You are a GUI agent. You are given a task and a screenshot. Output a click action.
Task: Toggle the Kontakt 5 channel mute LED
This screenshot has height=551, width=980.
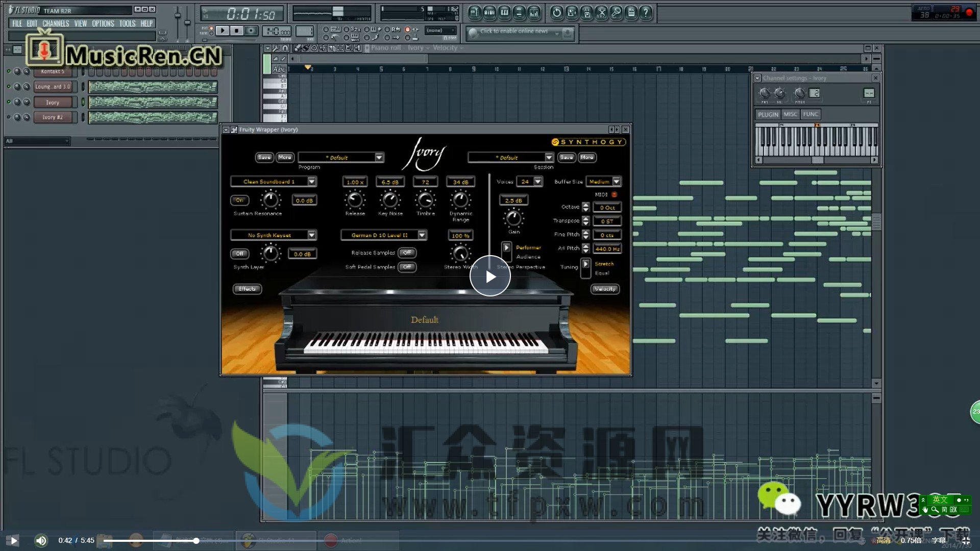coord(9,71)
